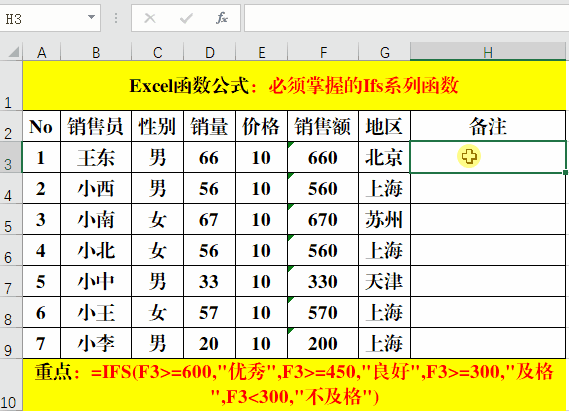Viewport: 569px width, 411px height.
Task: Click inside the formula bar input area
Action: pyautogui.click(x=406, y=18)
